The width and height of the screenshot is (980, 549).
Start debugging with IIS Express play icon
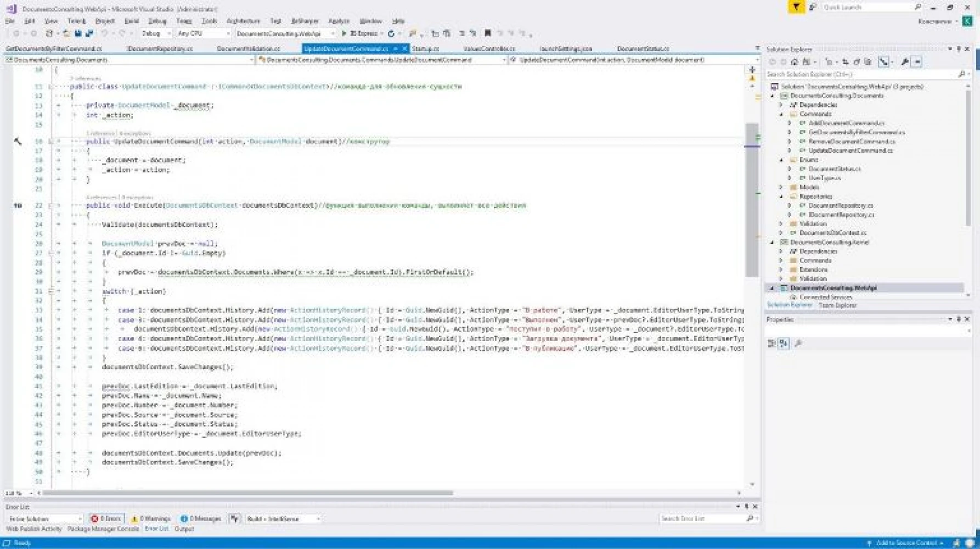tap(344, 33)
